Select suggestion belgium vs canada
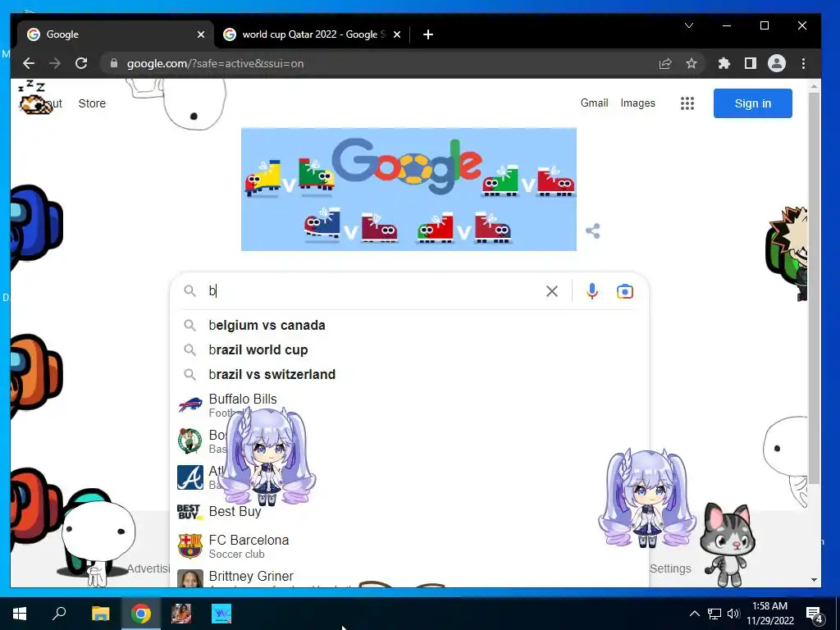Screen dimensions: 840x630 pos(409,325)
